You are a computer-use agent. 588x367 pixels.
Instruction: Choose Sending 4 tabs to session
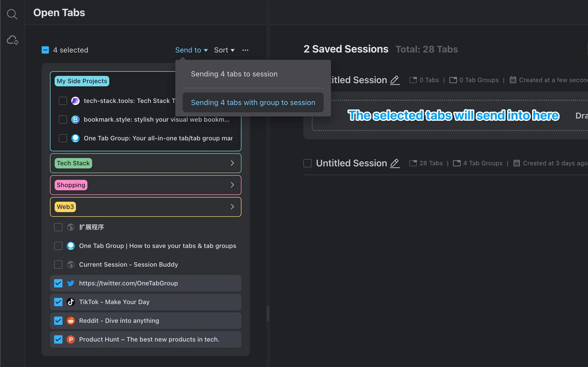click(234, 74)
